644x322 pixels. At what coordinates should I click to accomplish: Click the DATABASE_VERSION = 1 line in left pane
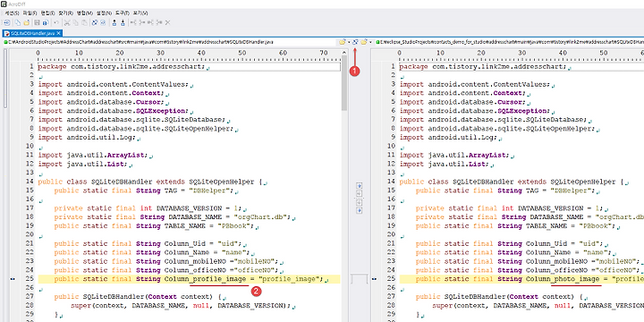click(148, 208)
